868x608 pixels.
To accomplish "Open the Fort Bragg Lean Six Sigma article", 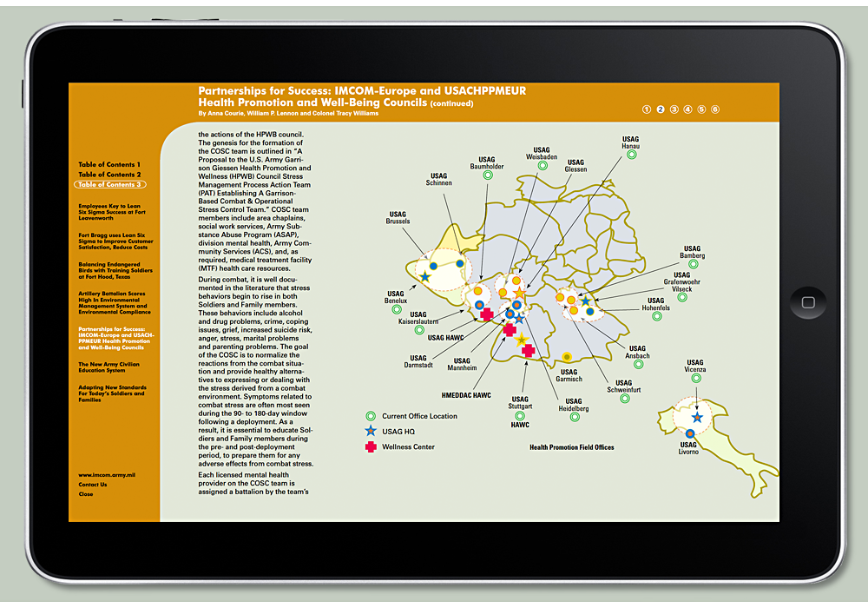I will 115,241.
